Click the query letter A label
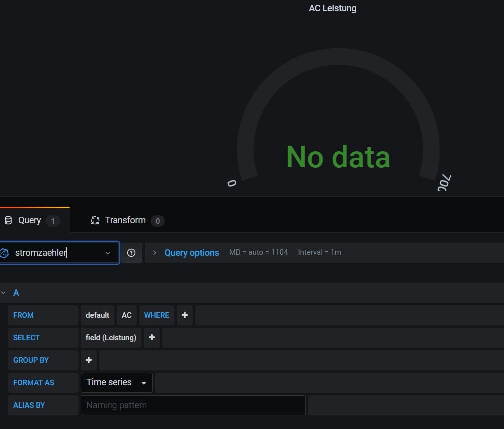 pos(16,293)
